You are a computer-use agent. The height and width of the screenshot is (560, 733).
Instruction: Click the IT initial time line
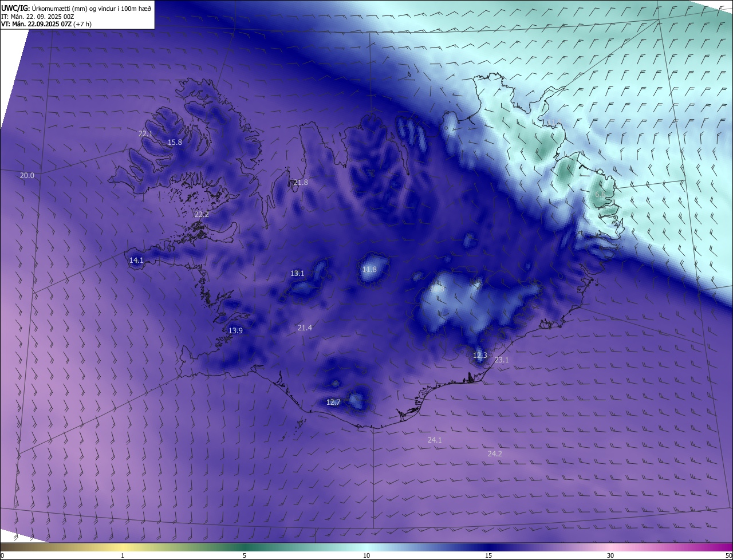[39, 17]
